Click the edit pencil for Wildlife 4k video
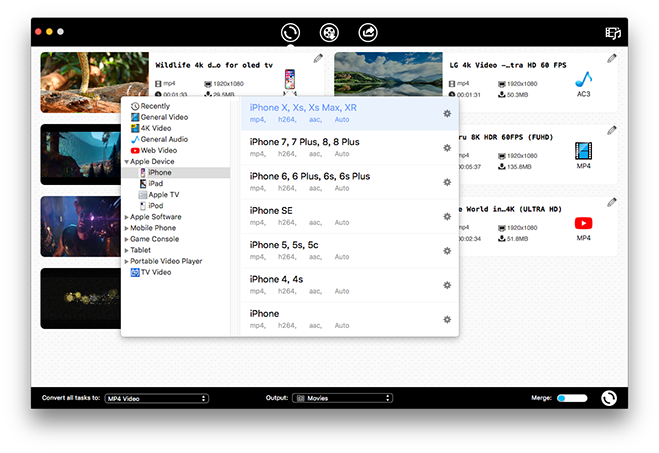 tap(318, 58)
